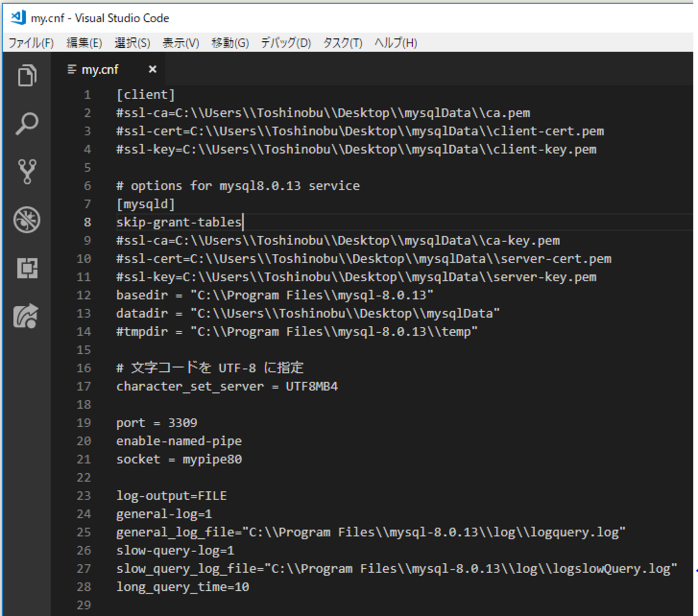Click the slow_query_log_file path line
This screenshot has width=698, height=616.
click(397, 569)
